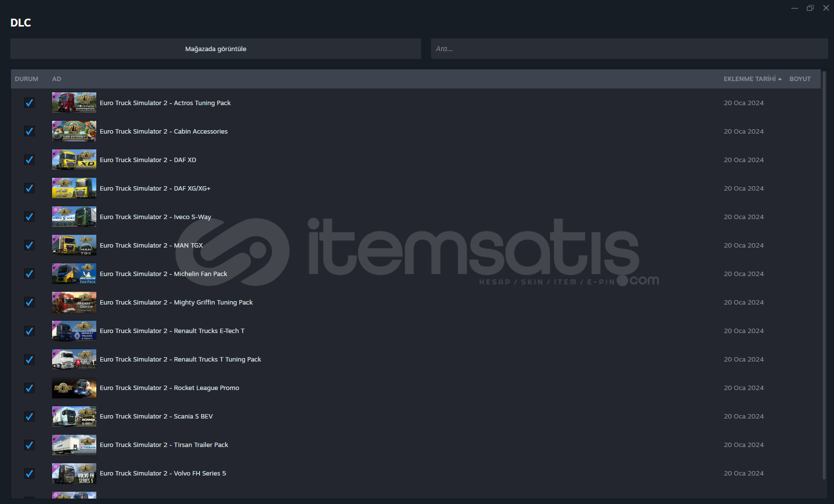
Task: Toggle the DAF XG/XG+ DLC checkbox
Action: (x=29, y=188)
